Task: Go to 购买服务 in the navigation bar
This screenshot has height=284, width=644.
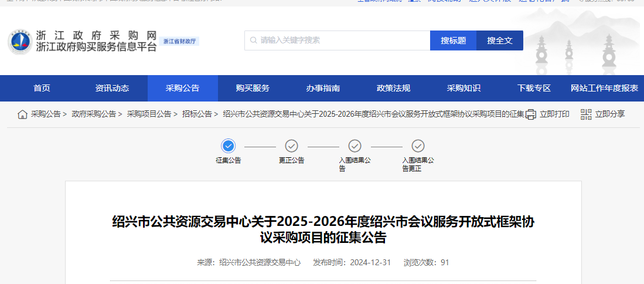Action: [253, 88]
